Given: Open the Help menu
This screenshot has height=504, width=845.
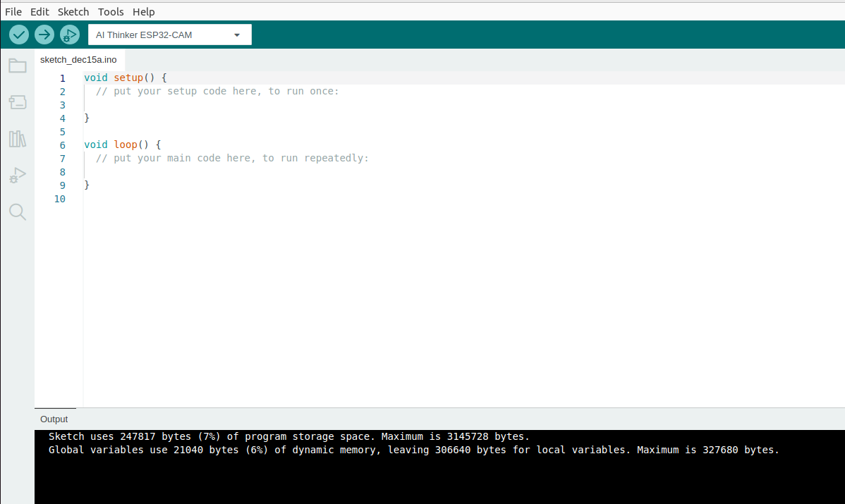Looking at the screenshot, I should click(x=143, y=12).
